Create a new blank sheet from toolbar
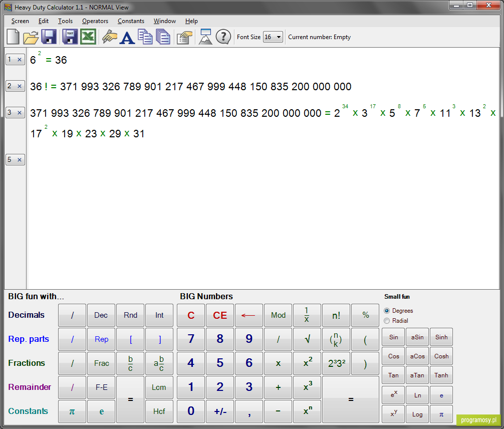This screenshot has width=504, height=429. coord(13,37)
